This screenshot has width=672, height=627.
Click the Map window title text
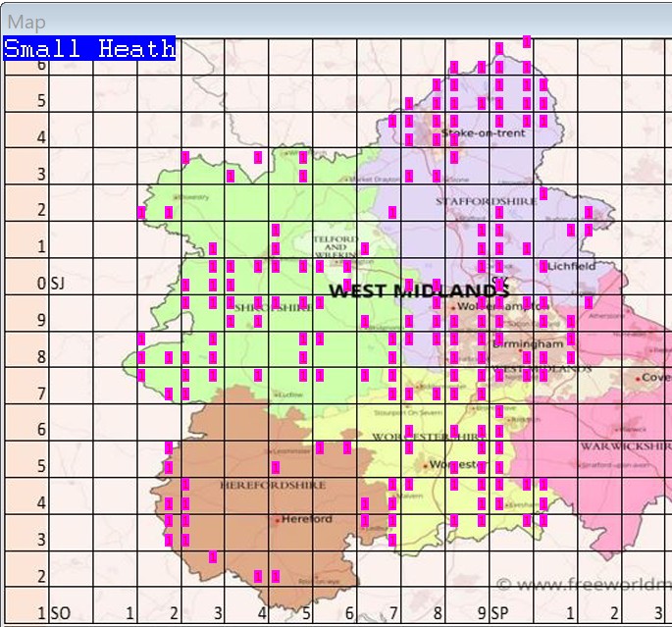[x=26, y=22]
